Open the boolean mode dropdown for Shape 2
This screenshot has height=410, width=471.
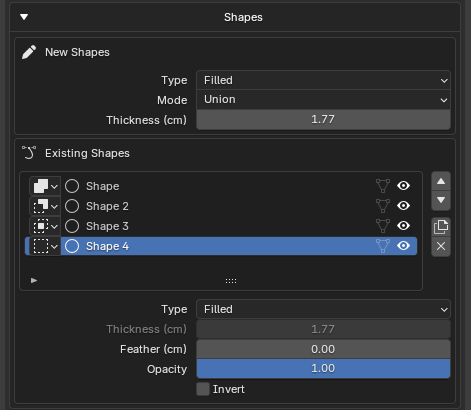point(45,206)
